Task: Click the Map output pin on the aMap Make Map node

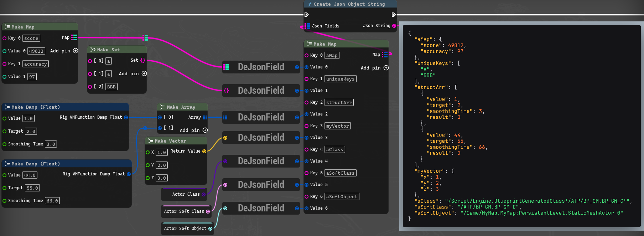Action: [385, 55]
